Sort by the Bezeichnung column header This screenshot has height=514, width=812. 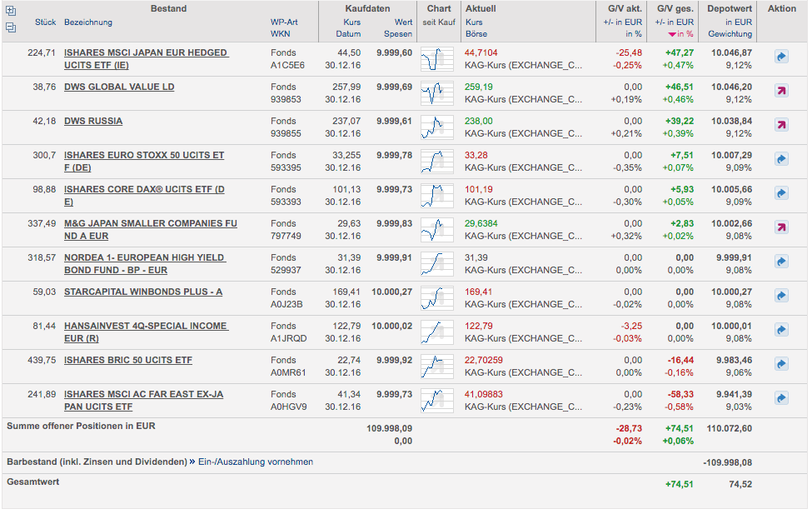pos(88,22)
